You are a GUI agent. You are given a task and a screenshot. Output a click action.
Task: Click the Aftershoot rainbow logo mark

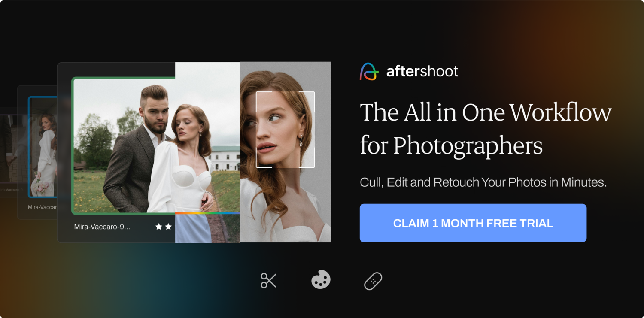(369, 72)
